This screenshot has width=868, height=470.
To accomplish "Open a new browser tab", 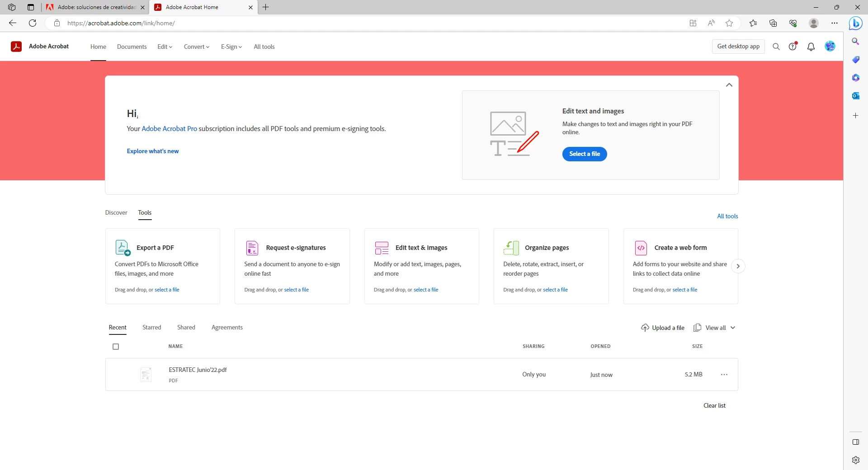I will pos(266,7).
